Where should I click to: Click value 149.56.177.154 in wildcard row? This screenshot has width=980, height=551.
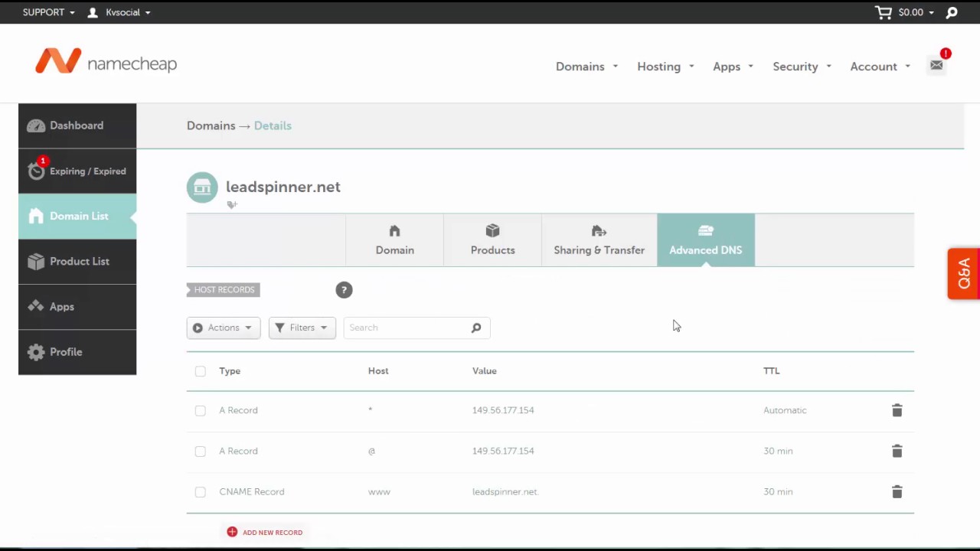503,410
